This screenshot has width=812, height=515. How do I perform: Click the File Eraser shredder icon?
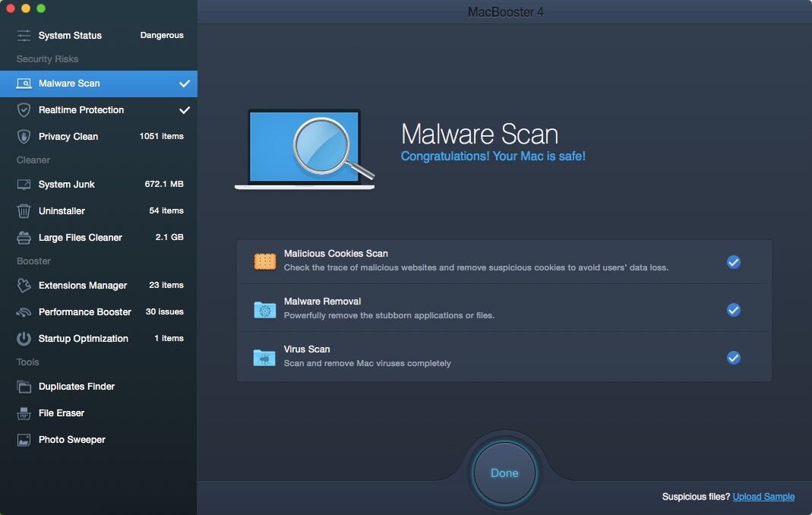click(x=24, y=413)
